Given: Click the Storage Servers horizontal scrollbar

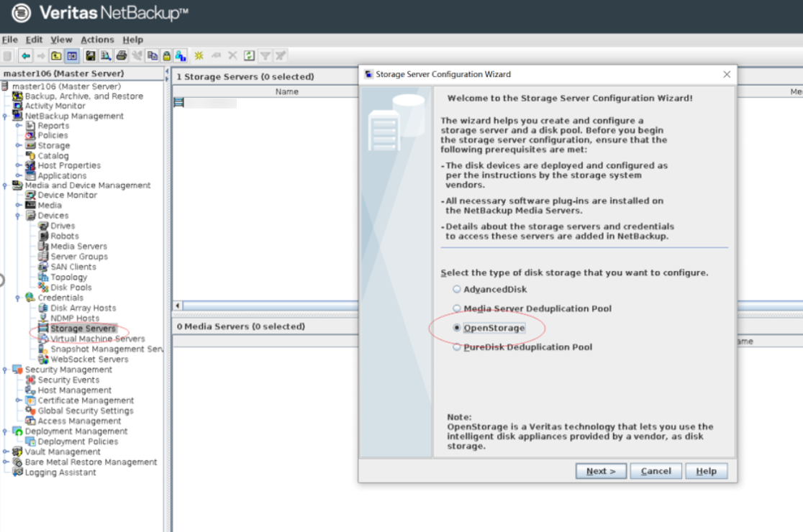Looking at the screenshot, I should click(266, 306).
